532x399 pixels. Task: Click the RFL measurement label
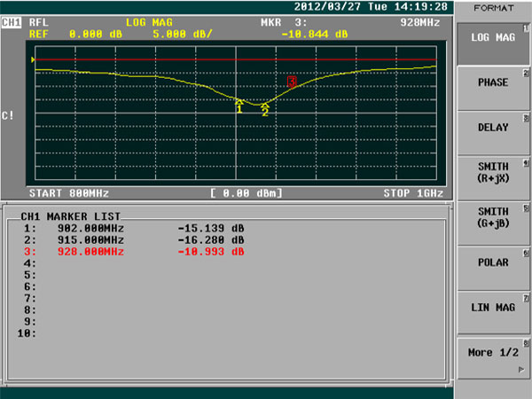coord(39,23)
